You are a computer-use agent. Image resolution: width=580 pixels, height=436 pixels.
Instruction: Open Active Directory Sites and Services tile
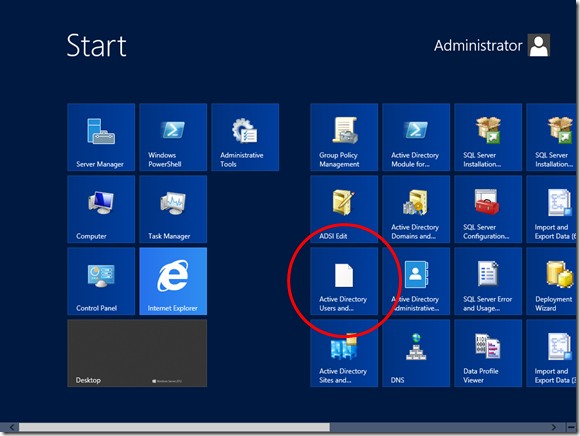[x=344, y=353]
